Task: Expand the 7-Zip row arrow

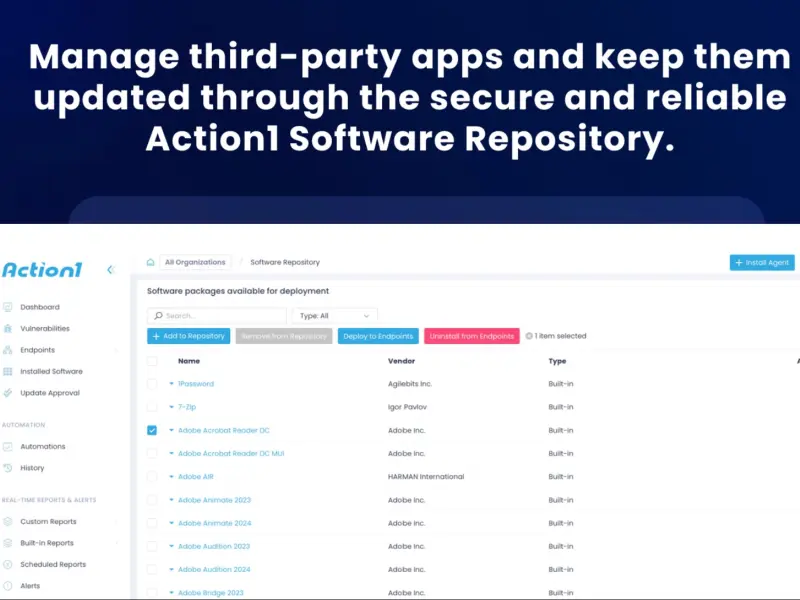Action: (171, 407)
